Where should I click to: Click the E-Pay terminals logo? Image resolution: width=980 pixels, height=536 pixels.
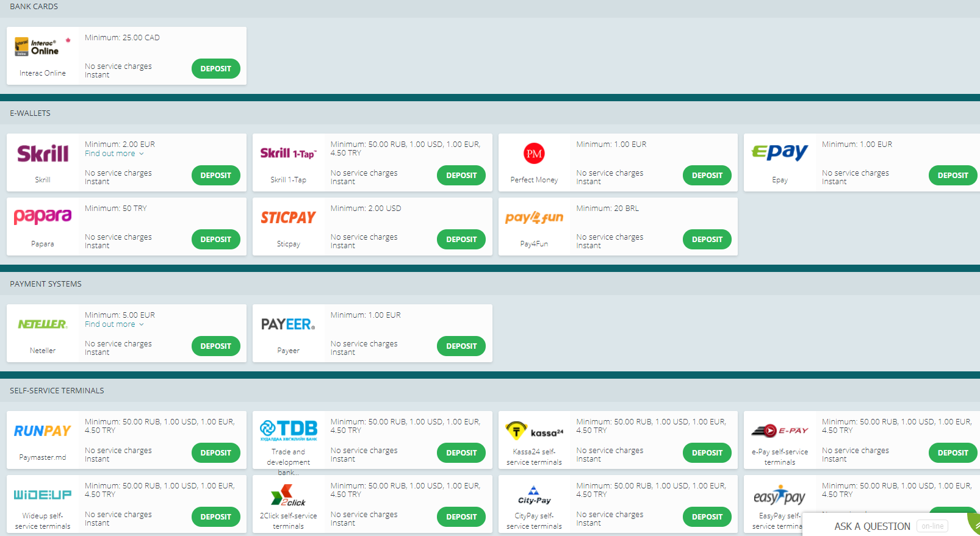780,431
